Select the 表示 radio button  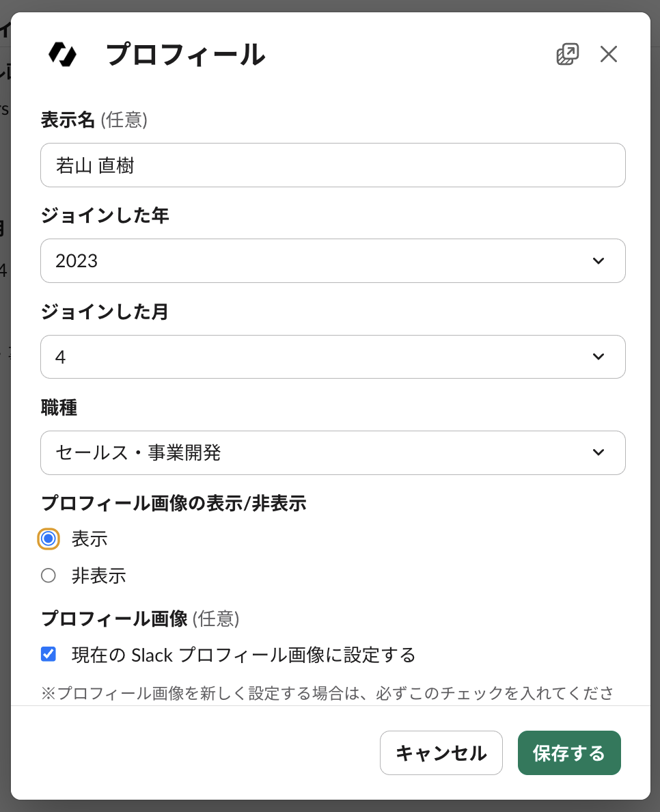49,539
